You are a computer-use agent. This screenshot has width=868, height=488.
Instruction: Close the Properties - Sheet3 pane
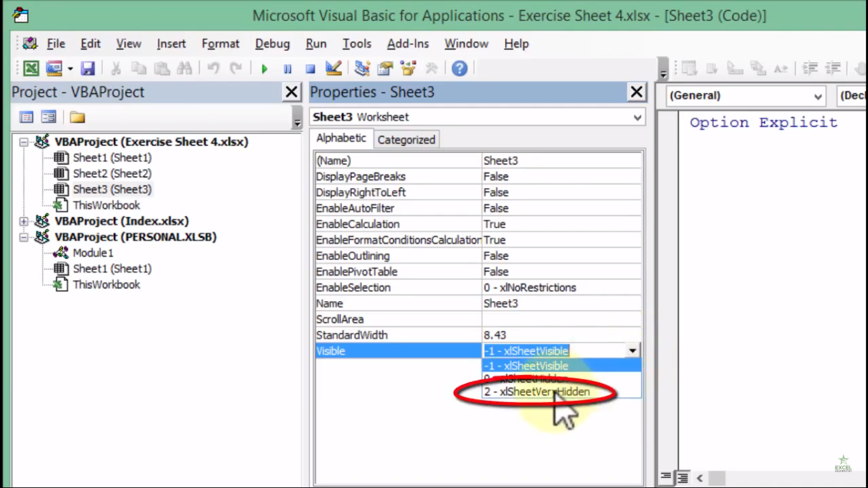point(637,92)
